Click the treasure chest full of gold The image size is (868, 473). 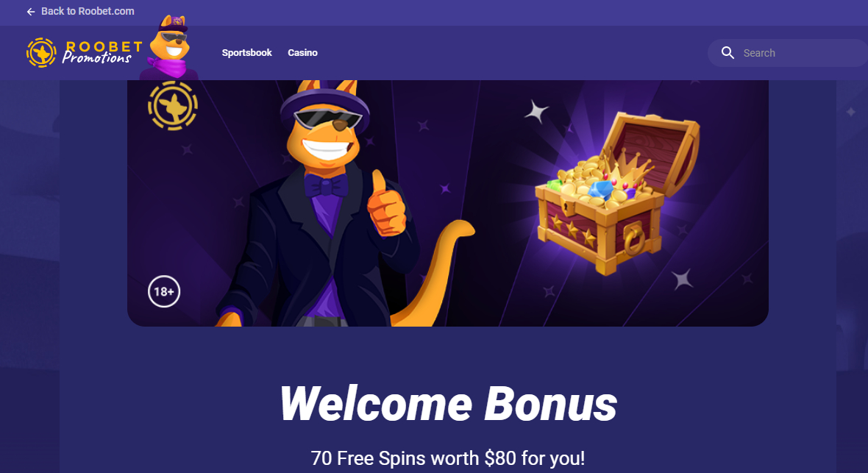click(x=617, y=193)
